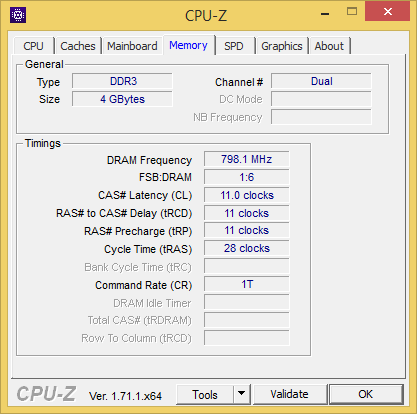
Task: Close the CPU-Z window
Action: (x=388, y=12)
